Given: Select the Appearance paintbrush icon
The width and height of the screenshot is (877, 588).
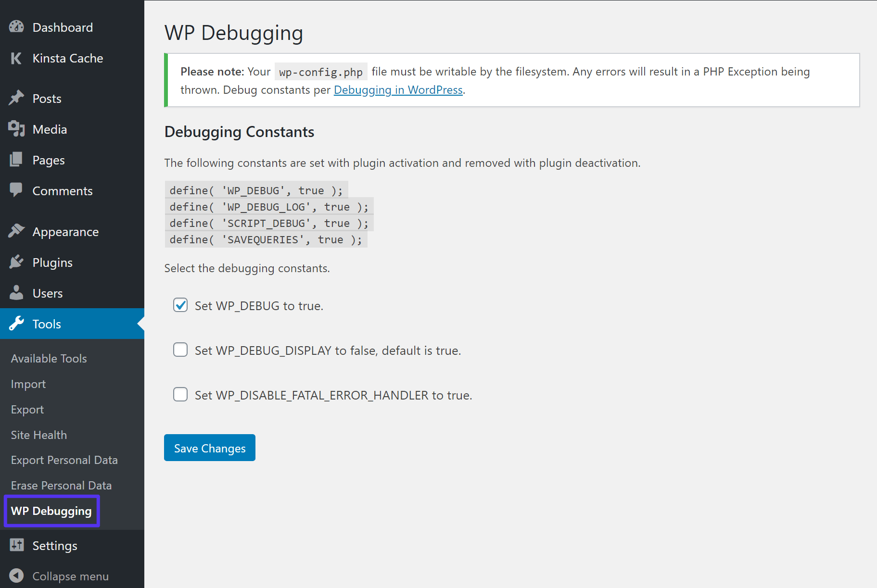Looking at the screenshot, I should pos(16,231).
